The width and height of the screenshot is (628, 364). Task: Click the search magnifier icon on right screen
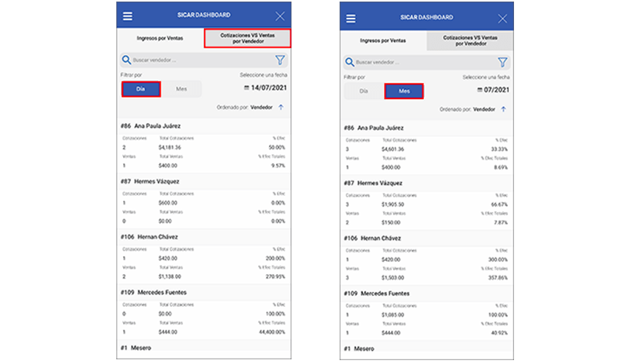click(x=348, y=62)
